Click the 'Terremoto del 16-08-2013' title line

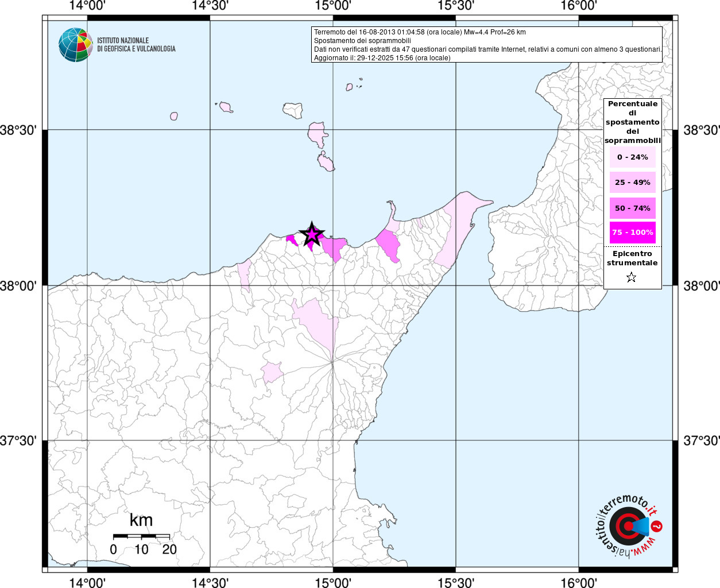pos(419,32)
